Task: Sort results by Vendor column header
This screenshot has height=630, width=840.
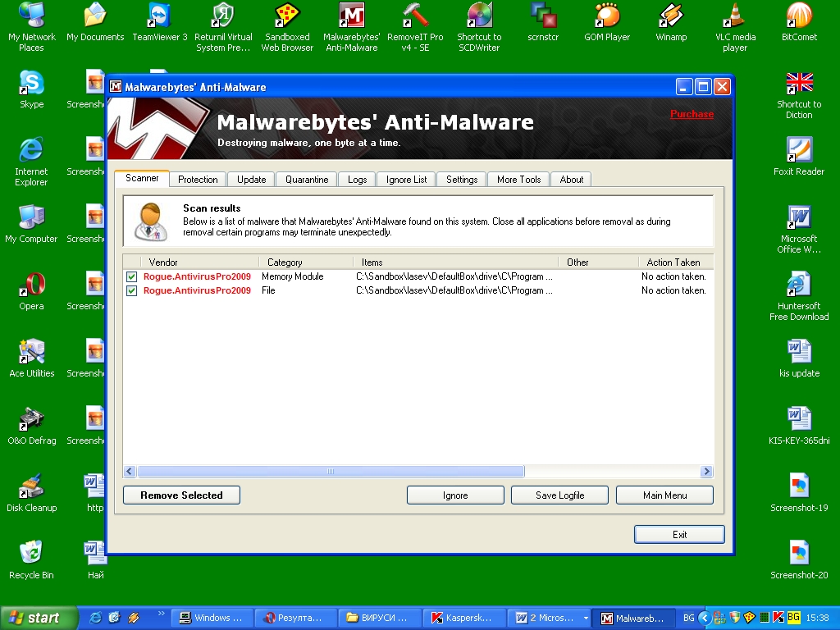Action: pos(199,262)
